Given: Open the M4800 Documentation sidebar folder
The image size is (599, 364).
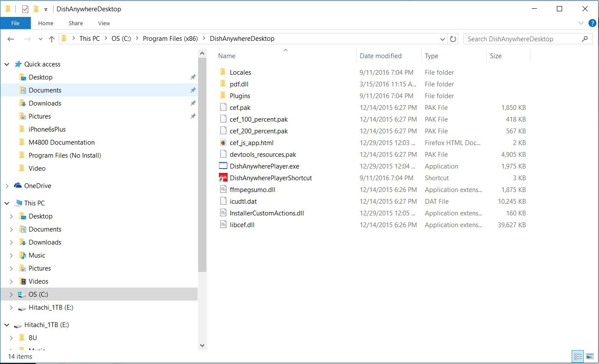Looking at the screenshot, I should [x=61, y=142].
